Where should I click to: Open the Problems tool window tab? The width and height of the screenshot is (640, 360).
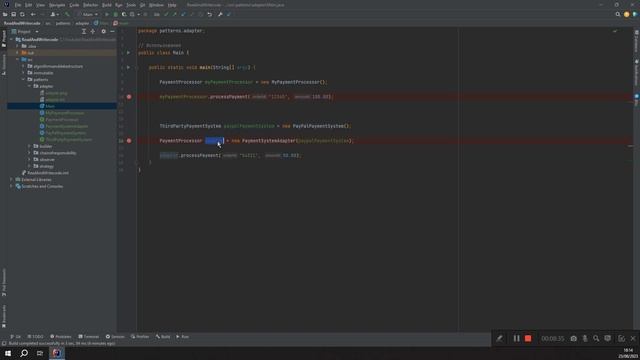click(61, 337)
